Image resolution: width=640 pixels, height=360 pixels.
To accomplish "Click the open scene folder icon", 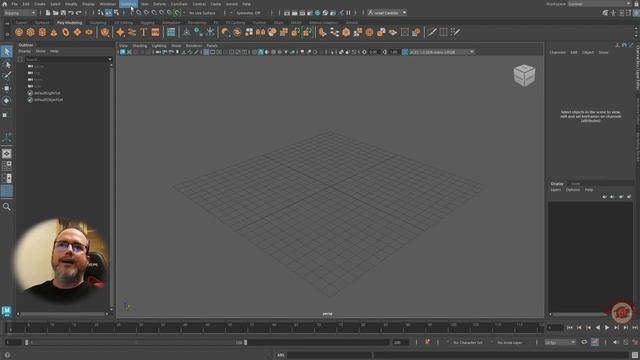I will pyautogui.click(x=56, y=13).
